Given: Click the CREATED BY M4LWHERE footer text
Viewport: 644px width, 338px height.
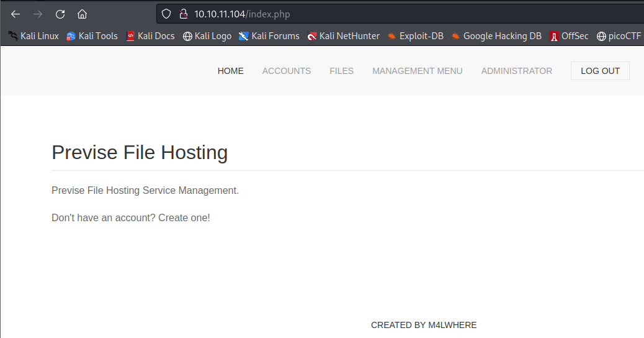Looking at the screenshot, I should pyautogui.click(x=424, y=325).
